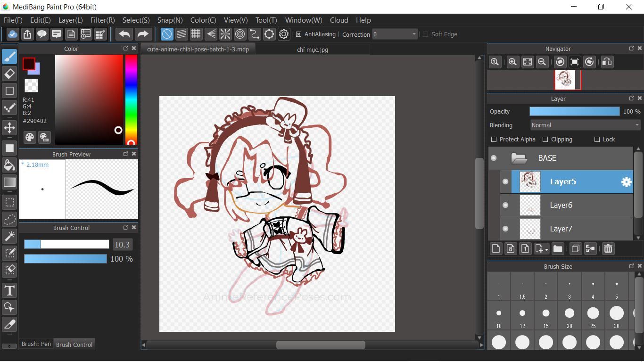Enable the Protect Alpha checkbox
This screenshot has width=644, height=362.
coord(494,140)
